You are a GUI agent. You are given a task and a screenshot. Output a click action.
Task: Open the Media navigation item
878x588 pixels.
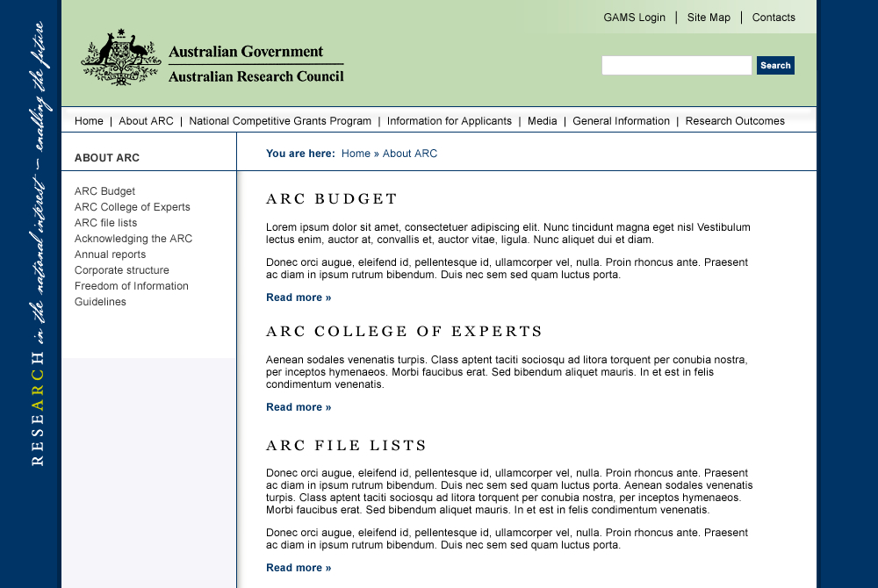tap(542, 121)
